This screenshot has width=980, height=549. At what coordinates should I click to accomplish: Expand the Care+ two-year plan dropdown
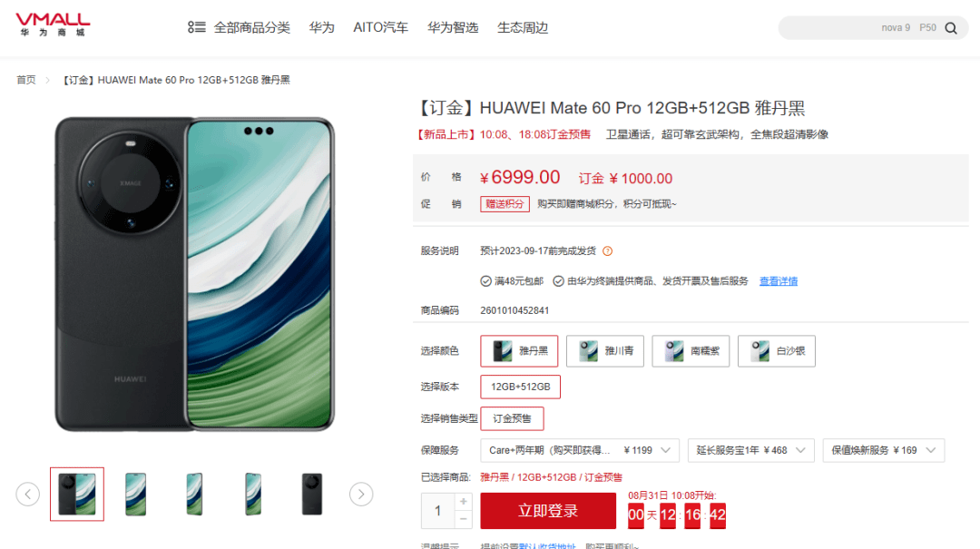pyautogui.click(x=579, y=450)
